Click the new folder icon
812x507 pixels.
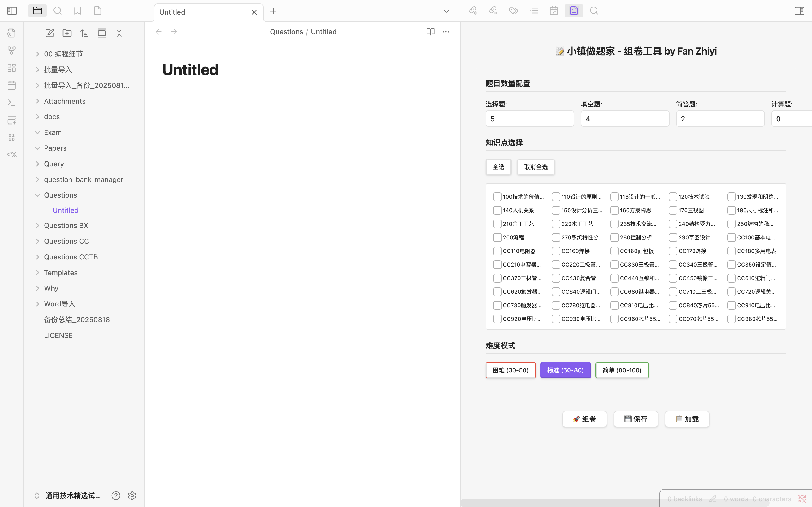point(67,33)
